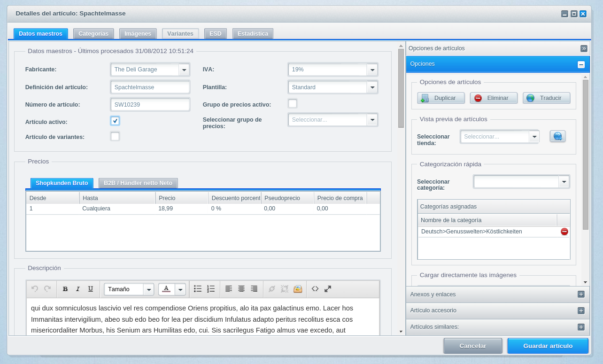Open Plantilla template dropdown
Viewport: 603px width, 364px height.
pyautogui.click(x=372, y=87)
